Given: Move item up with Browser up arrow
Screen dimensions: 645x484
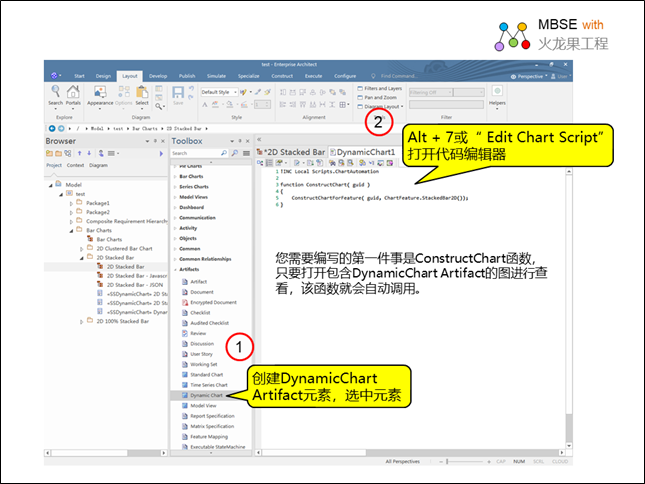Looking at the screenshot, I should pos(79,153).
